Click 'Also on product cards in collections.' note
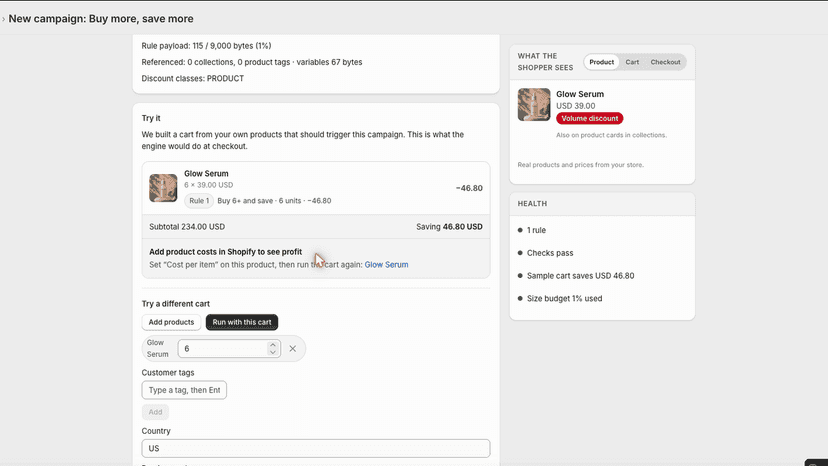The width and height of the screenshot is (828, 466). coord(611,135)
